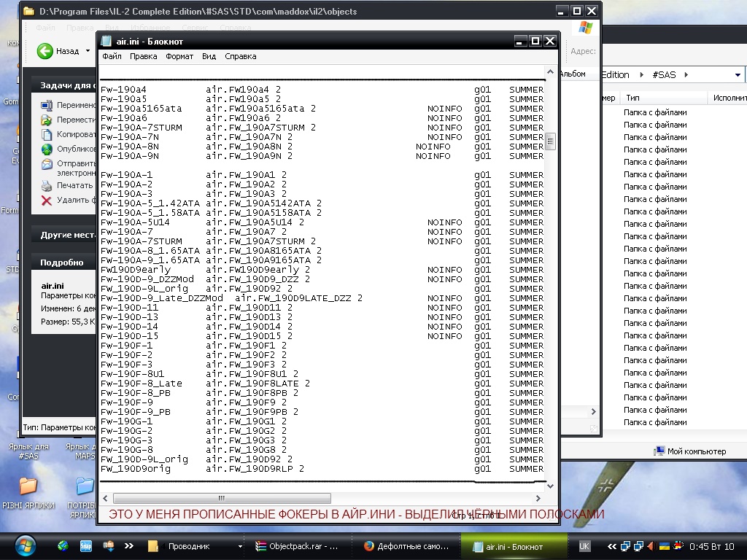The height and width of the screenshot is (560, 747).
Task: Click the Переместить file task icon
Action: [47, 120]
